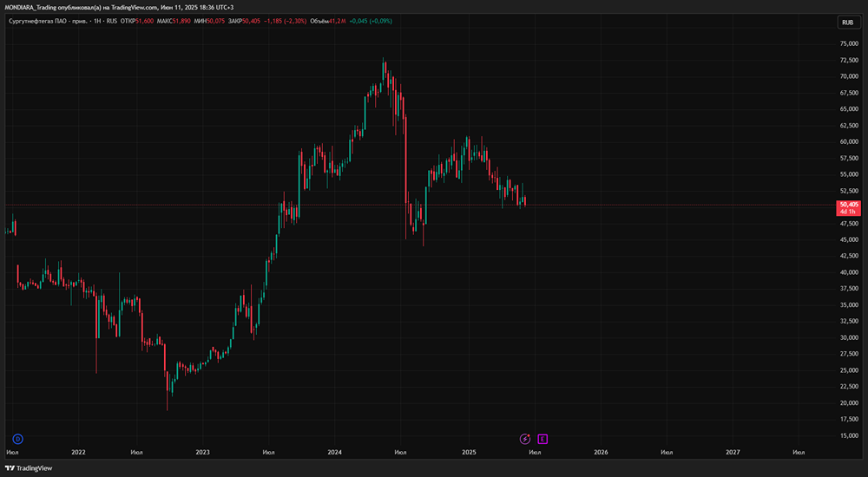The image size is (868, 477).
Task: Click the 45,000 price axis label
Action: [849, 239]
